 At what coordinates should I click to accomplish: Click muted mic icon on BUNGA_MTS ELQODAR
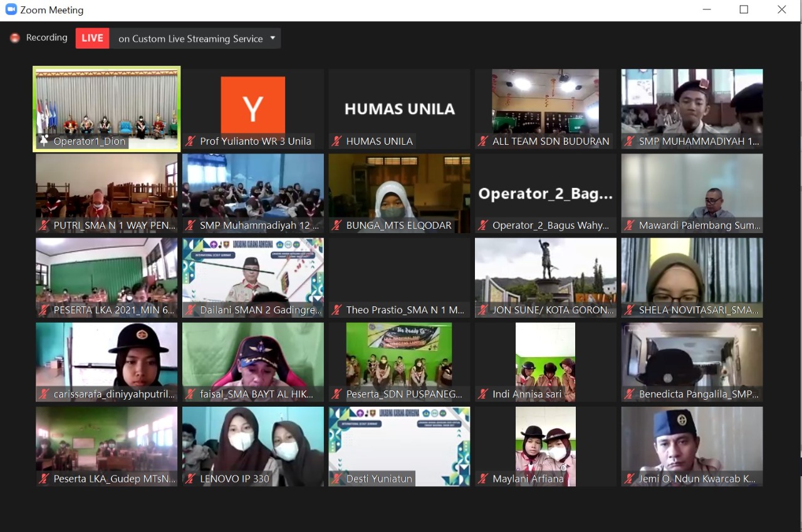(x=337, y=226)
